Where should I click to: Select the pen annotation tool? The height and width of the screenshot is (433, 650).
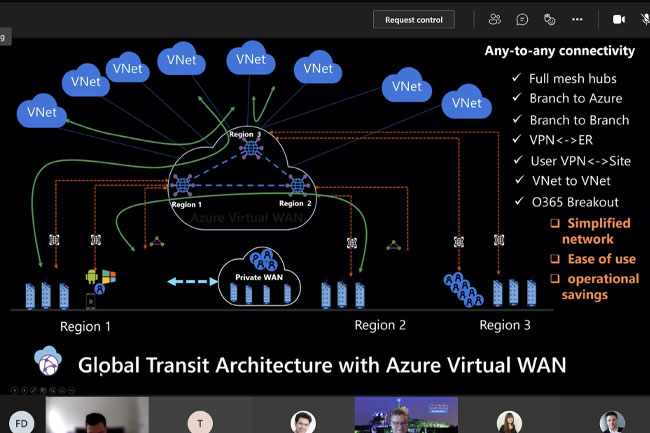(34, 390)
